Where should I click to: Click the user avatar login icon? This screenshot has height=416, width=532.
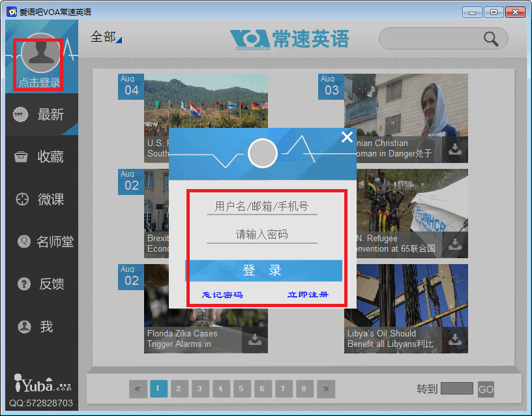(42, 55)
